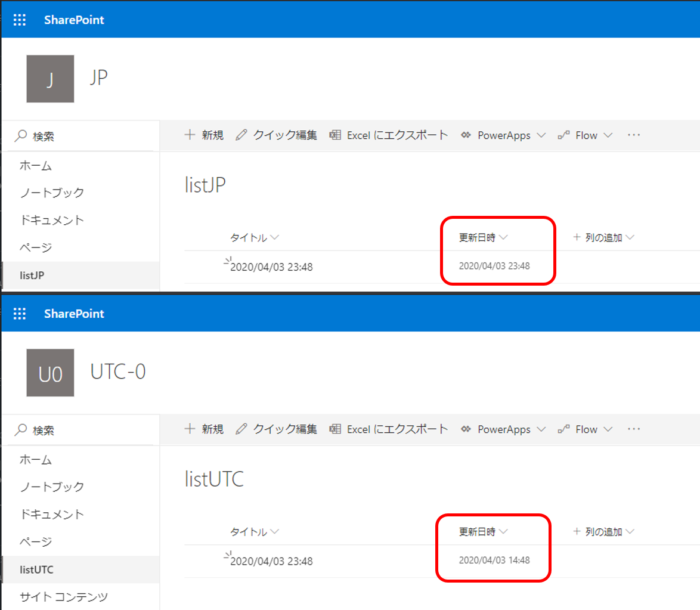The image size is (700, 610).
Task: Open ホーム in JP site navigation
Action: (x=36, y=166)
